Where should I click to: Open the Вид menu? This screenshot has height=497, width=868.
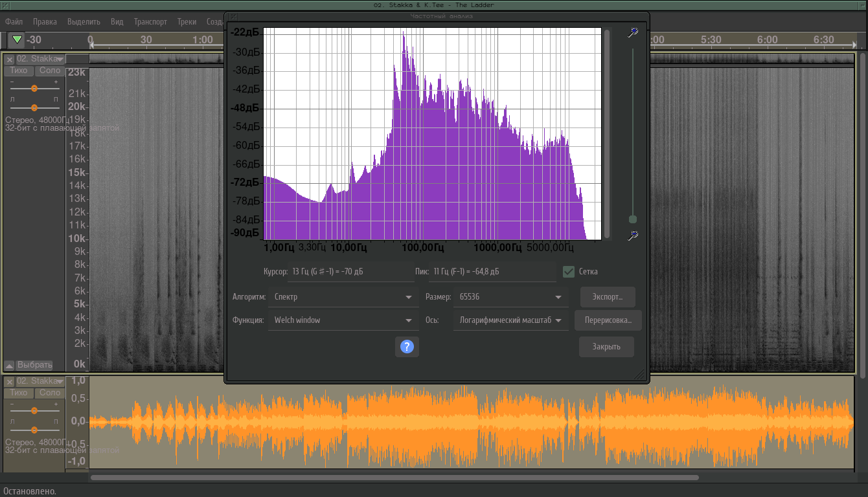point(117,21)
